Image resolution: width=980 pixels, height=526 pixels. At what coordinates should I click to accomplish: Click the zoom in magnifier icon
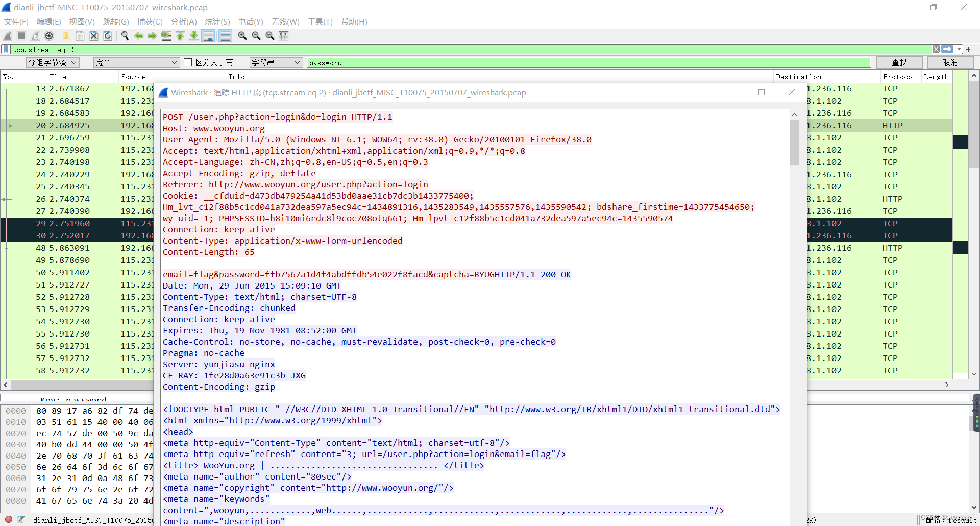point(242,36)
